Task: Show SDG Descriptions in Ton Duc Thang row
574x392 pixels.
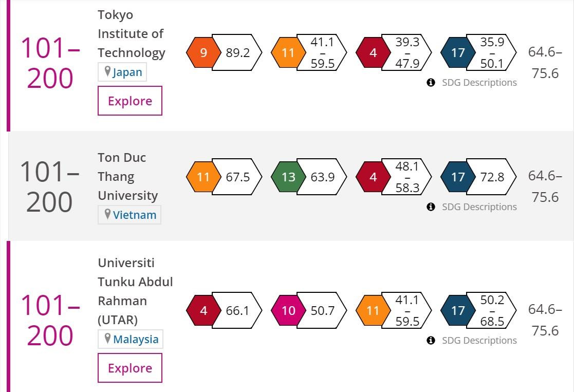Action: pos(478,207)
